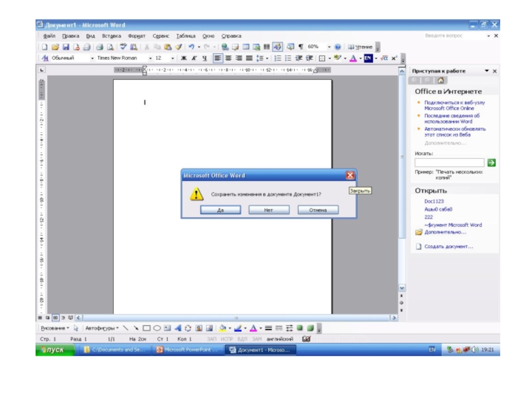This screenshot has width=532, height=399.
Task: Click the spelling status book icon
Action: pyautogui.click(x=306, y=338)
